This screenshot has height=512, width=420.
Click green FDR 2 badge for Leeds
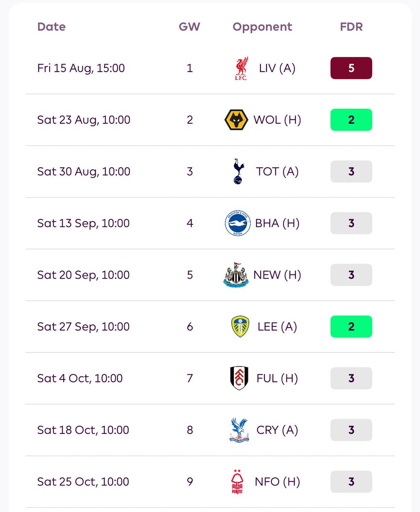coord(351,326)
